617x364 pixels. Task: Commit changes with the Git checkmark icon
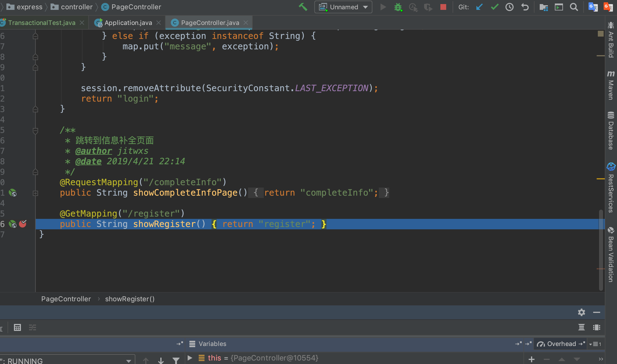[494, 7]
